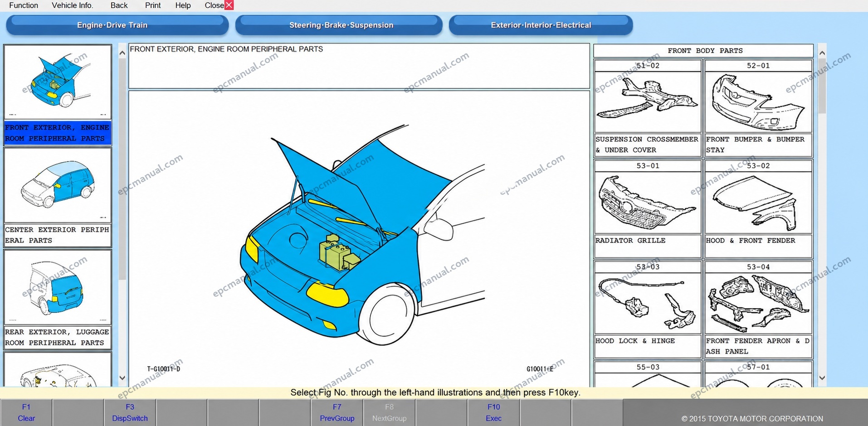The image size is (868, 426).
Task: Click Front Bumper & Bumper Stay caption
Action: click(x=758, y=145)
